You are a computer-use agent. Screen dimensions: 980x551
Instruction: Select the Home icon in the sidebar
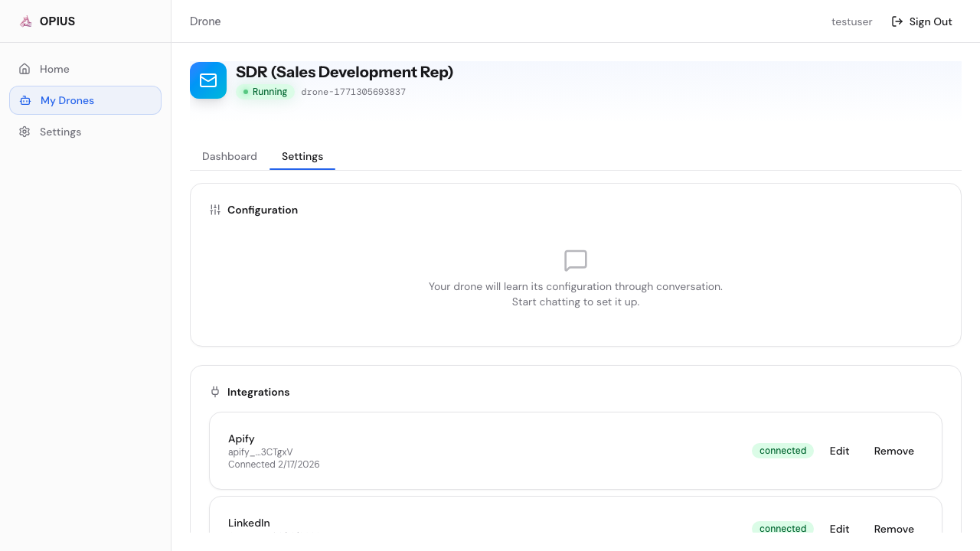point(24,69)
